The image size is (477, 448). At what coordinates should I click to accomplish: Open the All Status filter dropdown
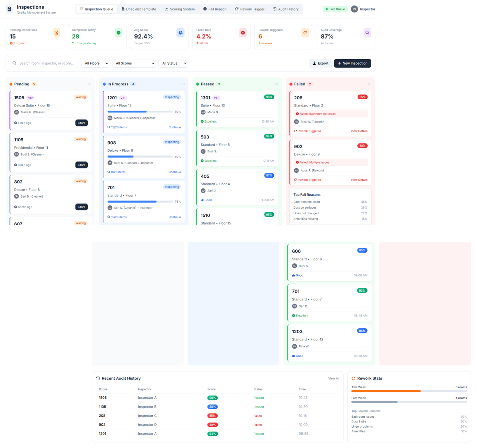pyautogui.click(x=173, y=63)
